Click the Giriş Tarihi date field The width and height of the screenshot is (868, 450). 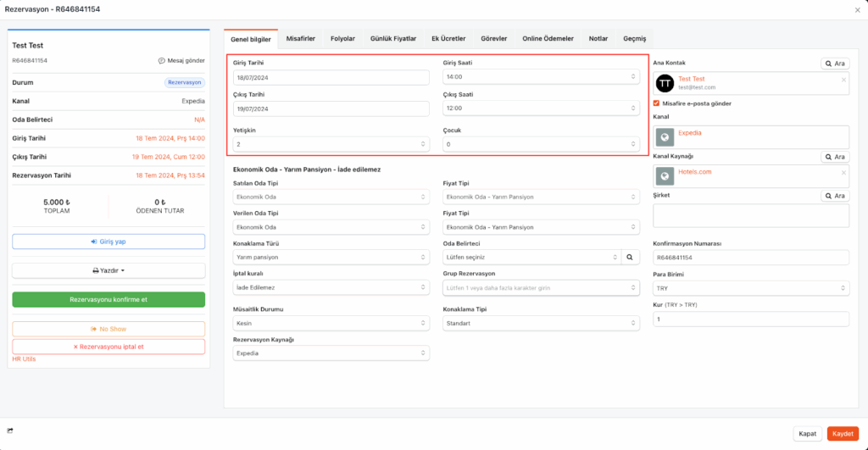click(x=331, y=77)
